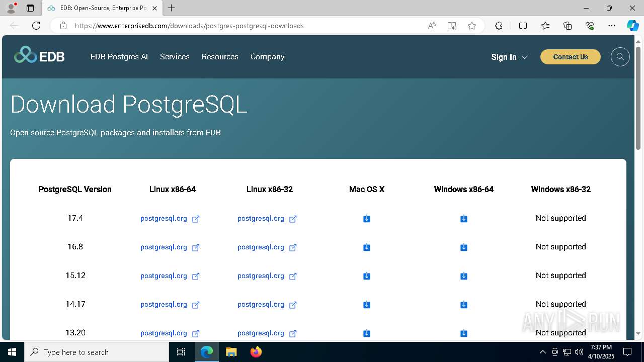The width and height of the screenshot is (644, 362).
Task: Open the Collections icon
Action: point(568,26)
